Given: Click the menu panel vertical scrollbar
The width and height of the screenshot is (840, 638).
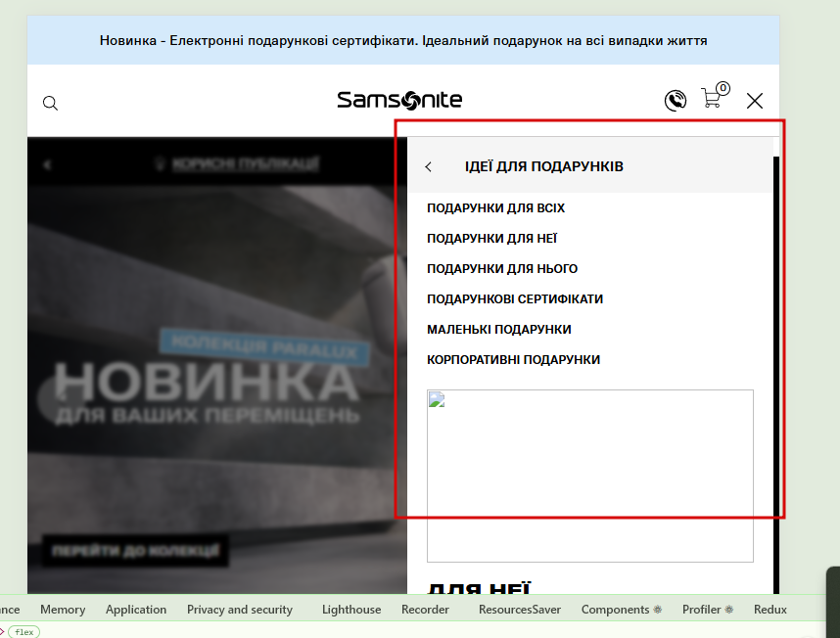Looking at the screenshot, I should 776,375.
